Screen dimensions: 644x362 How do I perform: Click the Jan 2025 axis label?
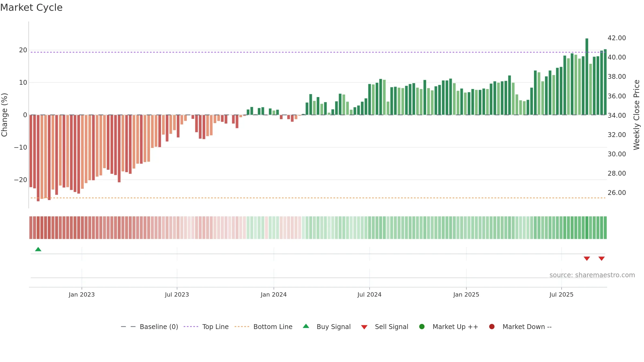pos(466,294)
